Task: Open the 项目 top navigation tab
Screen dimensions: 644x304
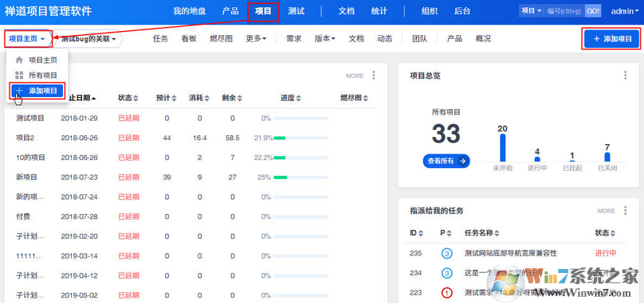Action: click(263, 11)
